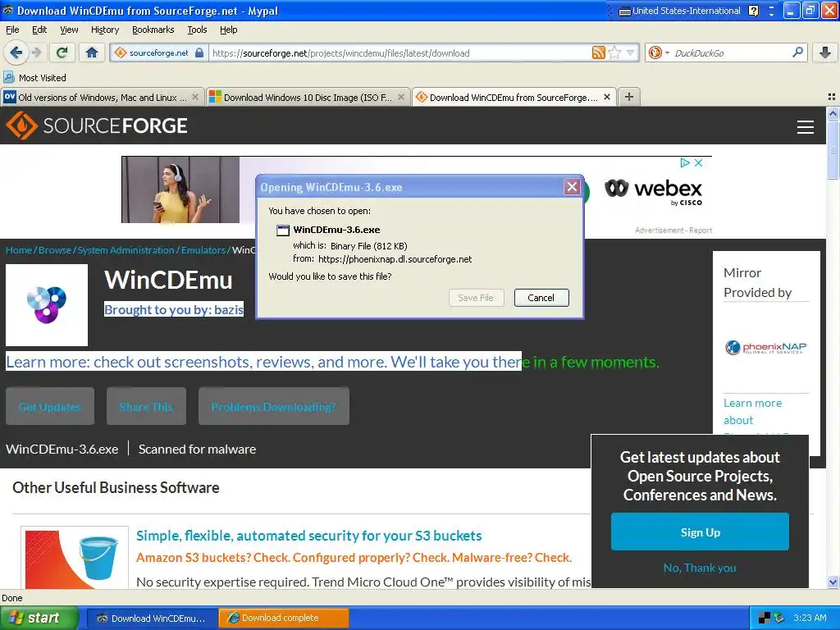Click the Sign Up button
The image size is (840, 630).
click(x=700, y=532)
